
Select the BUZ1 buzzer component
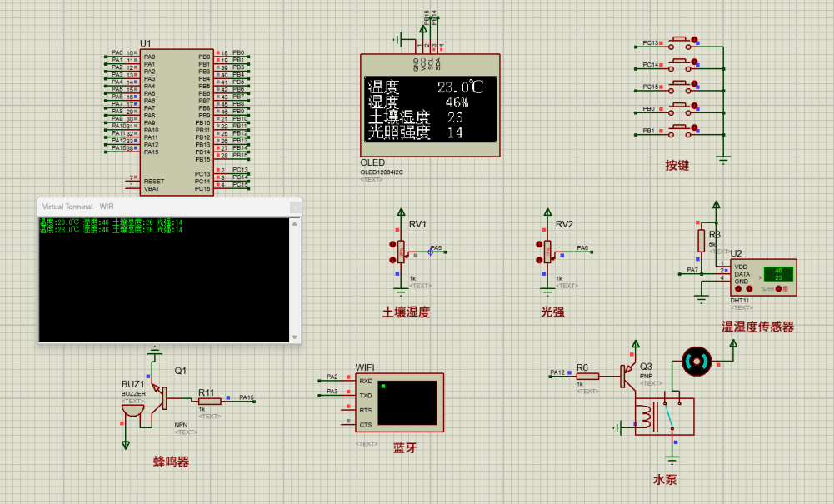coord(132,410)
